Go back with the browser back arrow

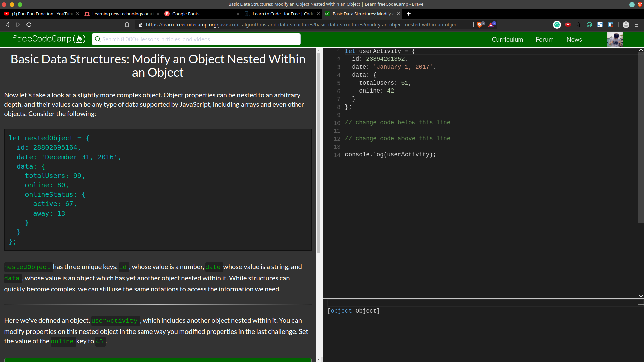(7, 25)
